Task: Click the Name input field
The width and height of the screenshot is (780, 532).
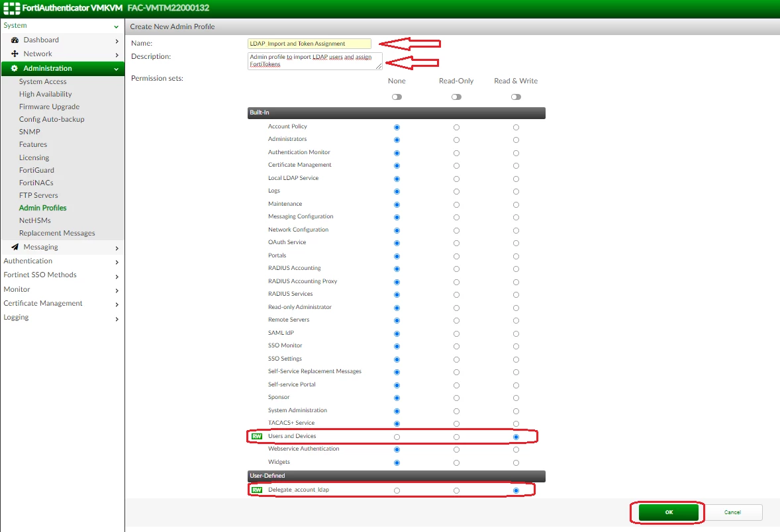Action: (x=309, y=44)
